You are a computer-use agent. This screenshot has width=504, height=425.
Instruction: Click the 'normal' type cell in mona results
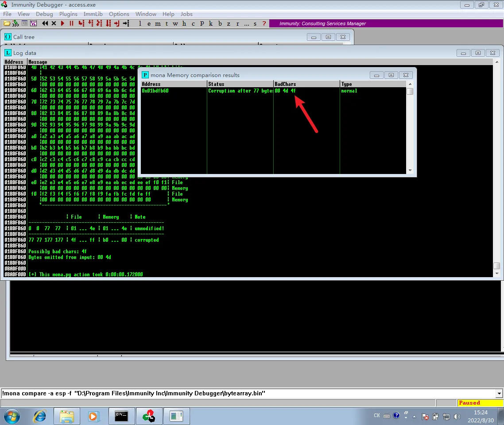[x=349, y=91]
